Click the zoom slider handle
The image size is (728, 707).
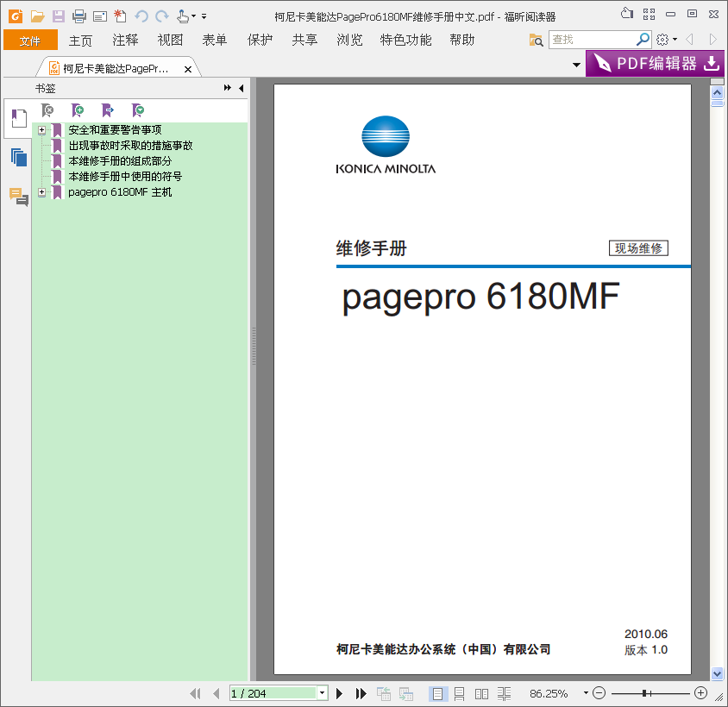(645, 693)
